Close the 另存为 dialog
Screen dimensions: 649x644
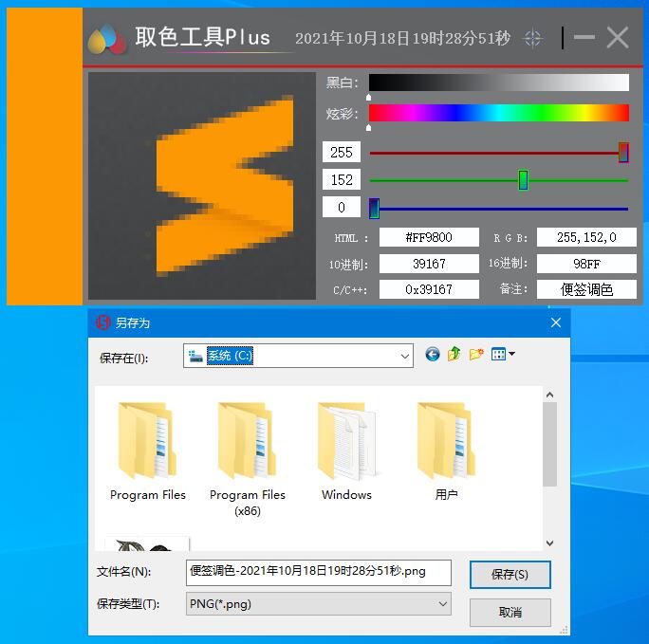point(555,322)
